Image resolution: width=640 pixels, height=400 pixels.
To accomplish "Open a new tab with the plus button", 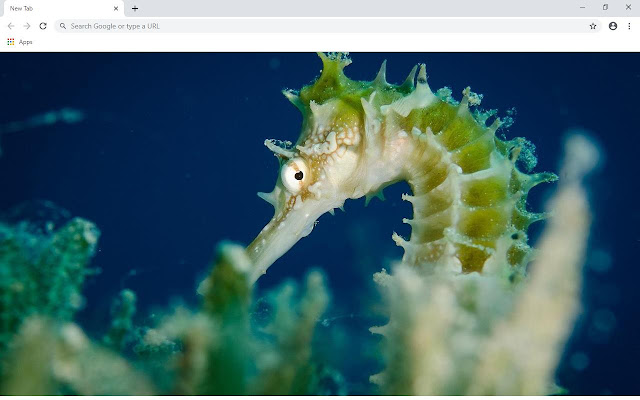I will (135, 8).
